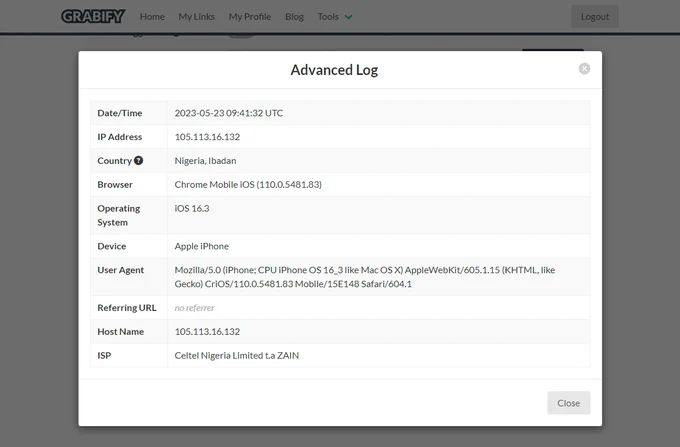Click the User Agent row label
This screenshot has height=447, width=680.
[x=120, y=270]
